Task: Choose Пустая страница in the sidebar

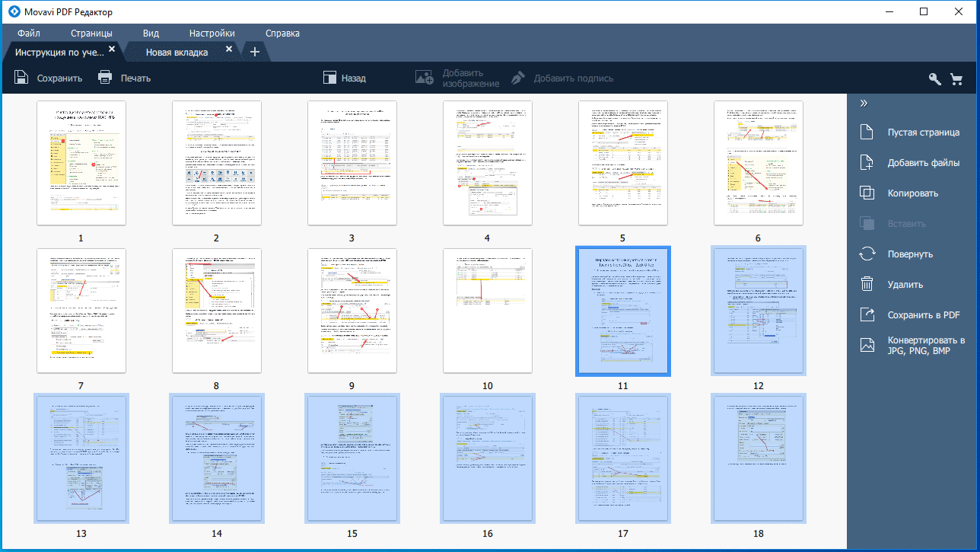Action: (x=924, y=132)
